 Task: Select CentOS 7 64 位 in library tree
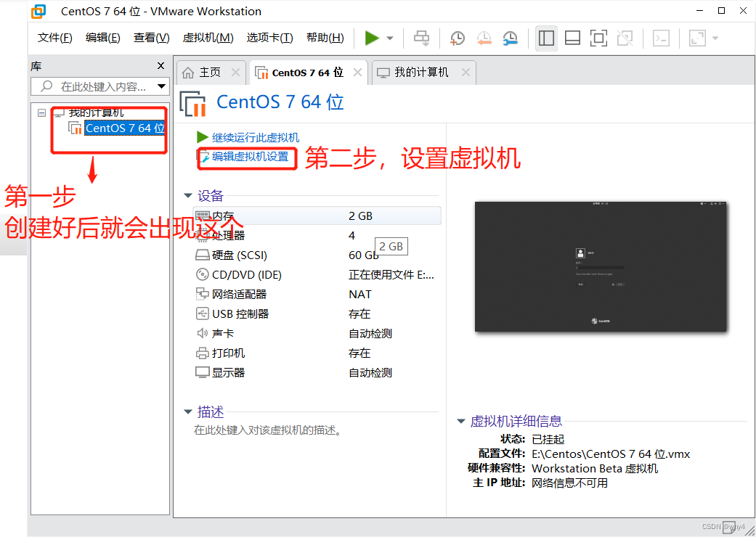[x=125, y=128]
